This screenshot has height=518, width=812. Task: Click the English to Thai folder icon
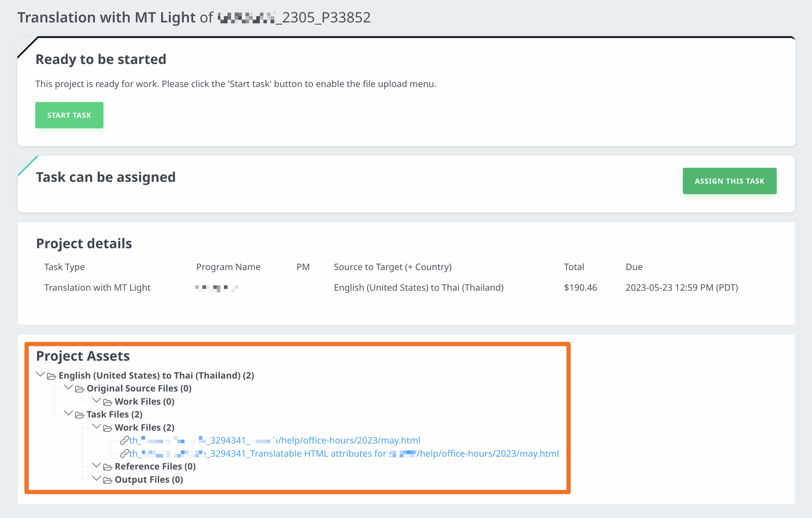point(51,376)
